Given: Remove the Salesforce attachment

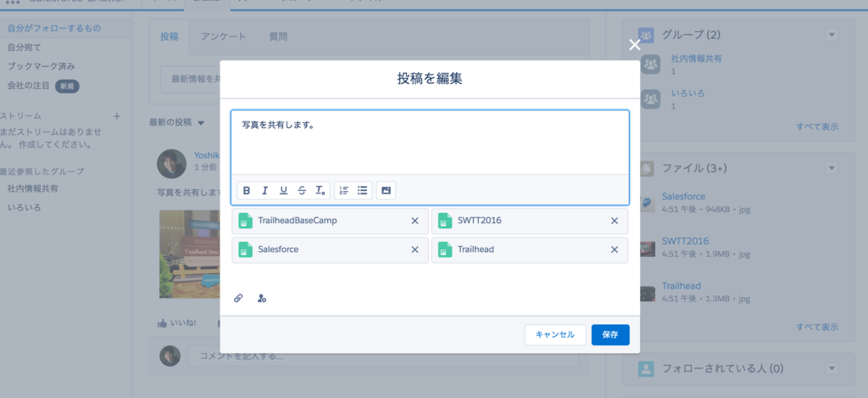Looking at the screenshot, I should pos(415,249).
